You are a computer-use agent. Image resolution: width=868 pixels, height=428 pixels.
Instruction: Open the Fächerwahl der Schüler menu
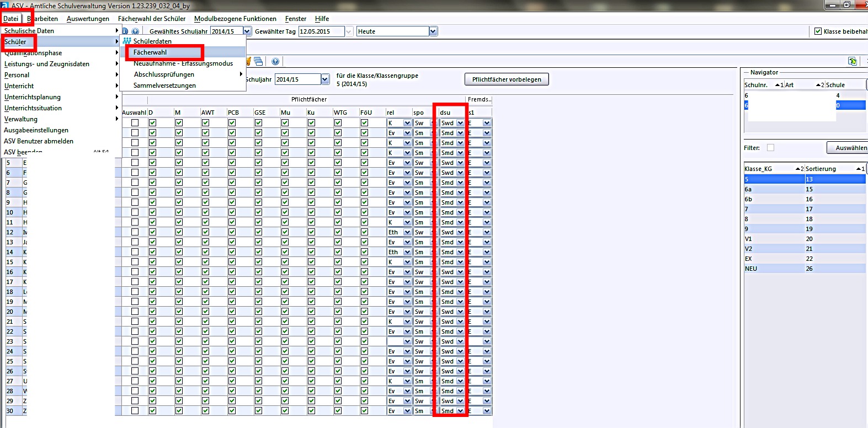(152, 19)
